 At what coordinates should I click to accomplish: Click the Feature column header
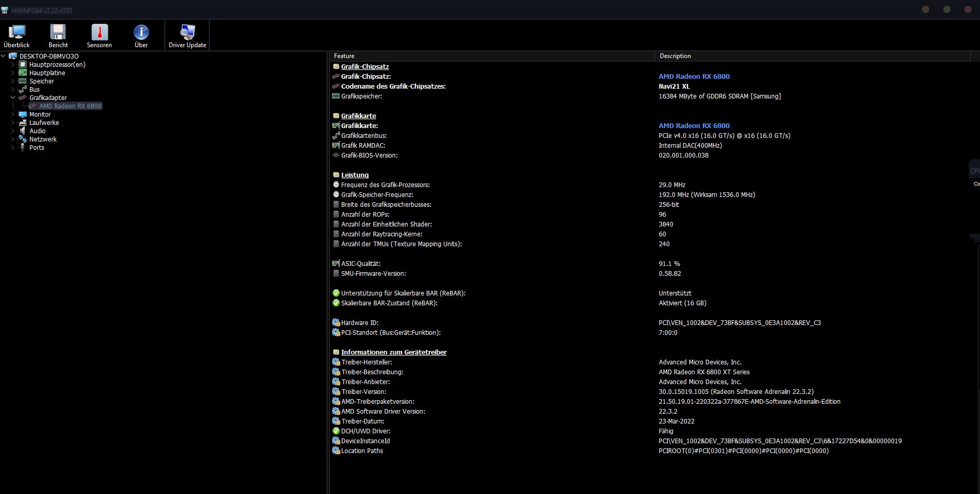click(492, 56)
